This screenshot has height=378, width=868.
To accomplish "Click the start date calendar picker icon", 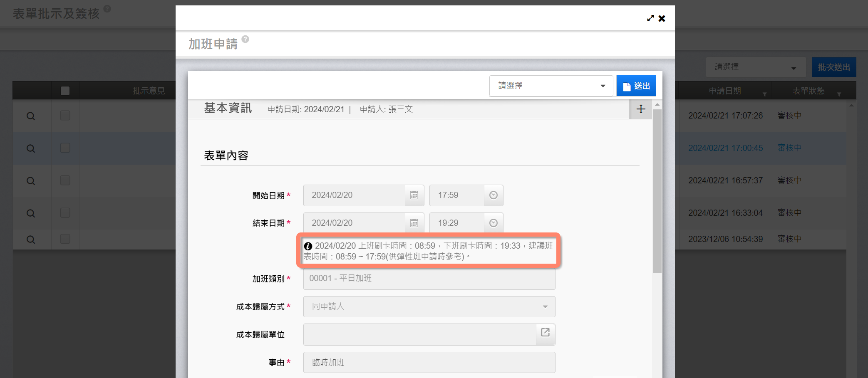I will (414, 195).
